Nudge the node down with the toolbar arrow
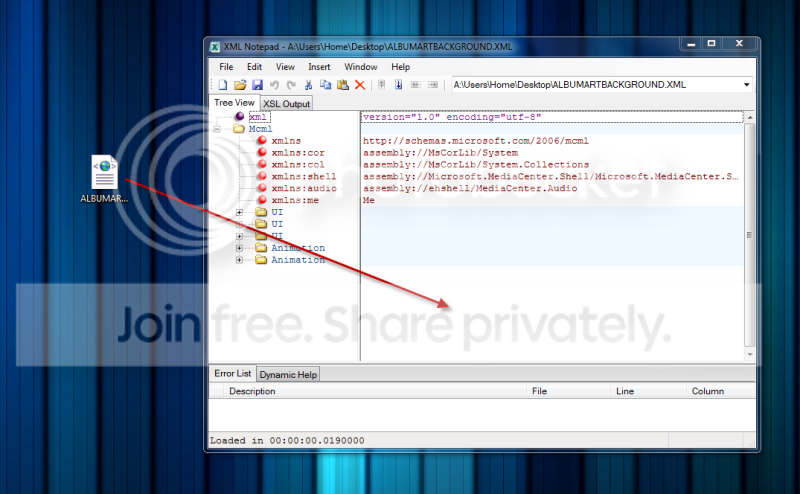Screen dimensions: 800x494 [398, 85]
